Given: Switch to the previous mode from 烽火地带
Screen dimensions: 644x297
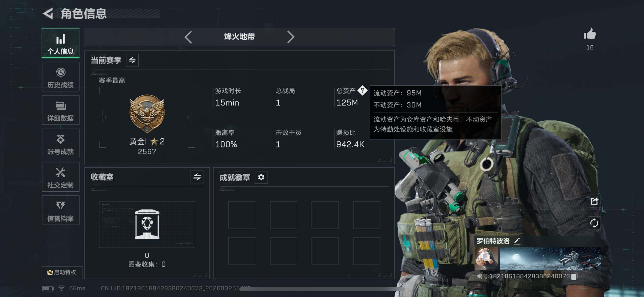Looking at the screenshot, I should [x=188, y=37].
